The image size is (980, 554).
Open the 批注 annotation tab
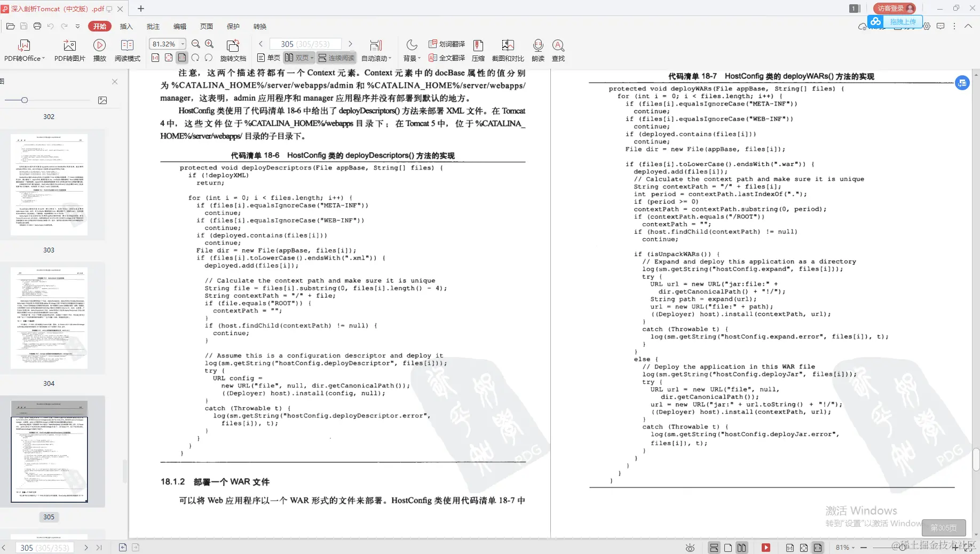click(153, 26)
